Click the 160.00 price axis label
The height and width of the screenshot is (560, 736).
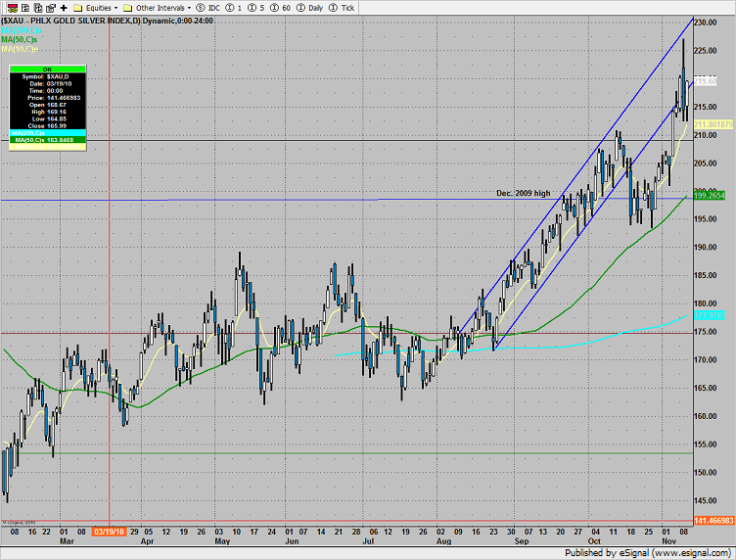pos(706,416)
